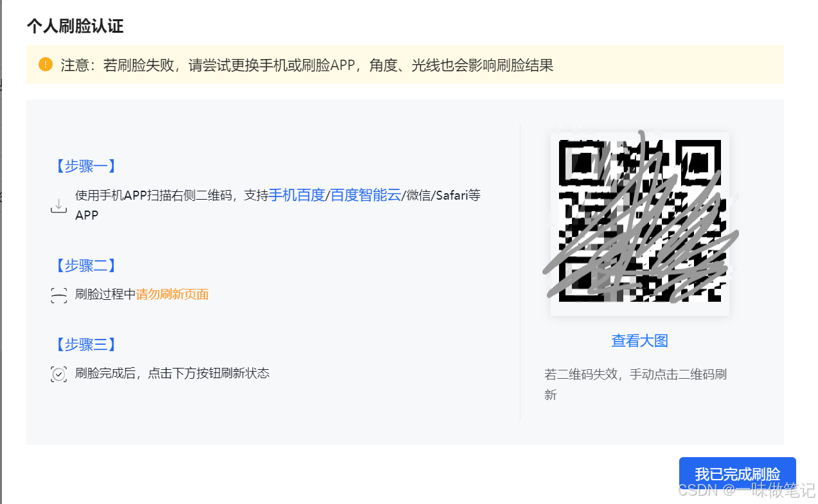Click the orange warning icon in notice bar
818x504 pixels.
45,64
